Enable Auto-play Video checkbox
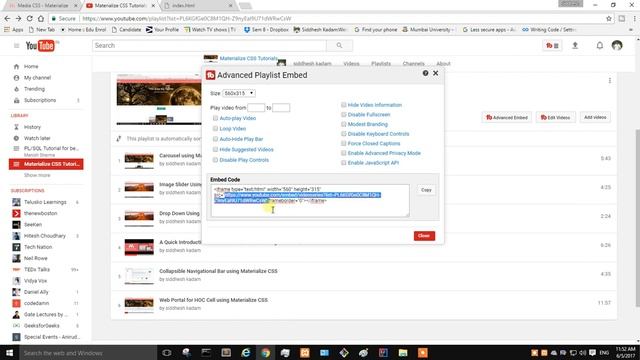The image size is (640, 360). 216,118
